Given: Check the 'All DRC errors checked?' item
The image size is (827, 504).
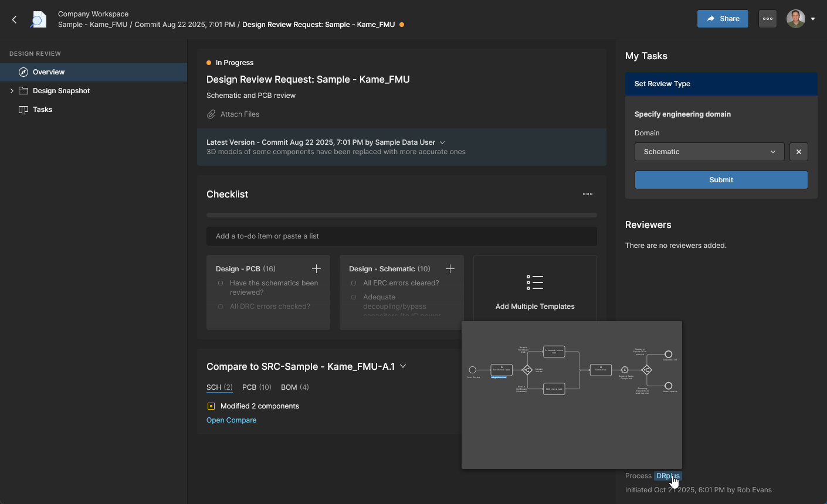Looking at the screenshot, I should (221, 307).
